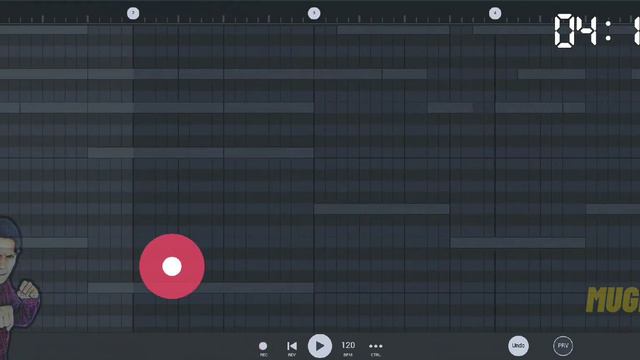Jump to bar 4 marker on timeline
Screen dimensions: 640x360
495,13
